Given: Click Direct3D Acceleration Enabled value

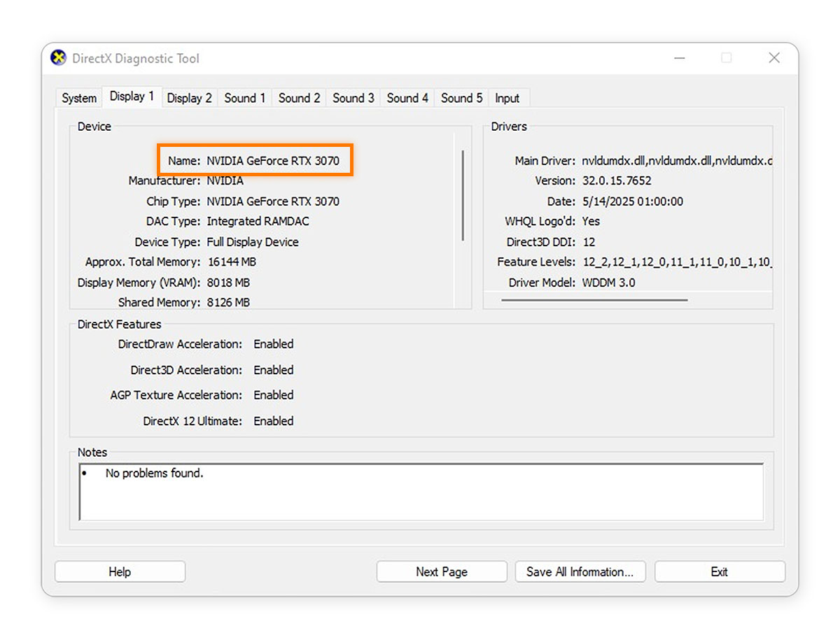Looking at the screenshot, I should pyautogui.click(x=274, y=370).
